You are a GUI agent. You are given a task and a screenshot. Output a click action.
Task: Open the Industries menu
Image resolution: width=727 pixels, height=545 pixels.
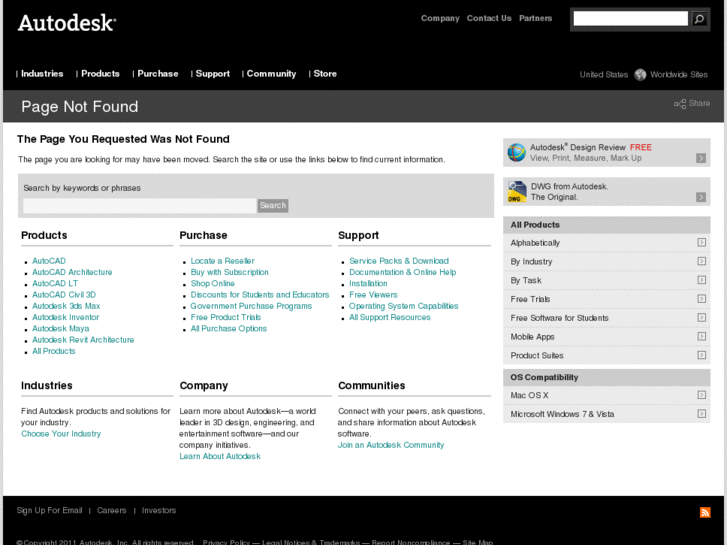point(42,73)
